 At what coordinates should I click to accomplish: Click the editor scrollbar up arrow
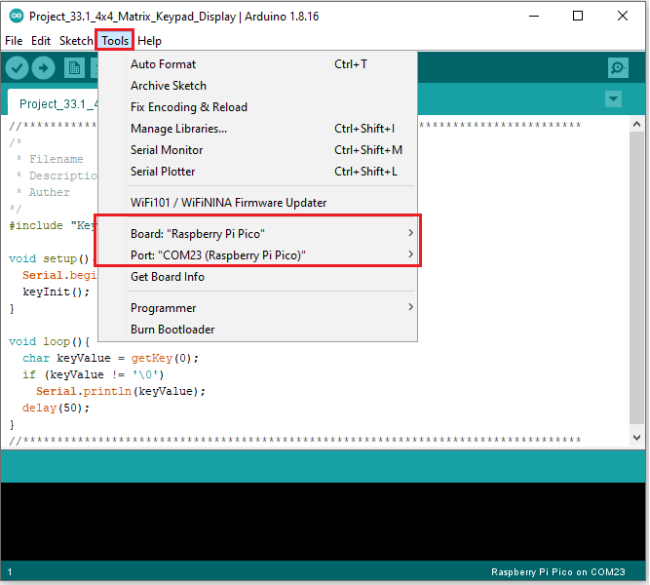tap(637, 124)
